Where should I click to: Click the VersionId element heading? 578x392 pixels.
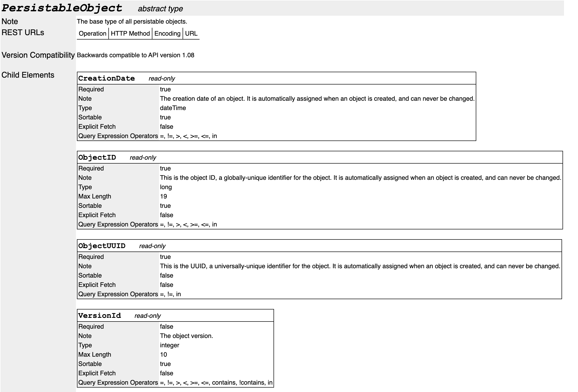click(x=100, y=316)
